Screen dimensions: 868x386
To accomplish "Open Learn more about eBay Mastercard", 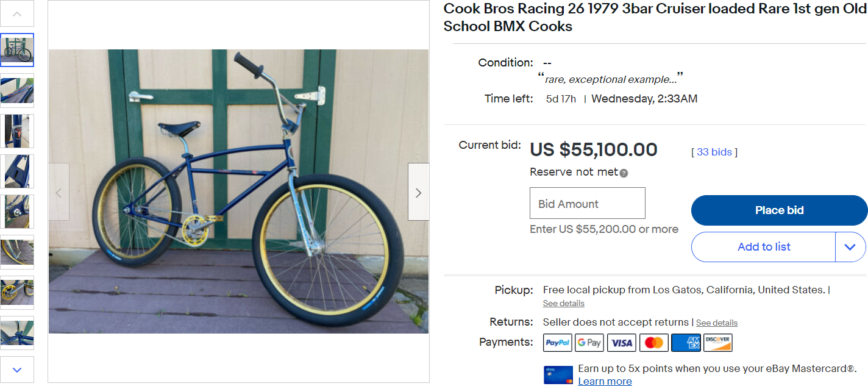I will (605, 381).
